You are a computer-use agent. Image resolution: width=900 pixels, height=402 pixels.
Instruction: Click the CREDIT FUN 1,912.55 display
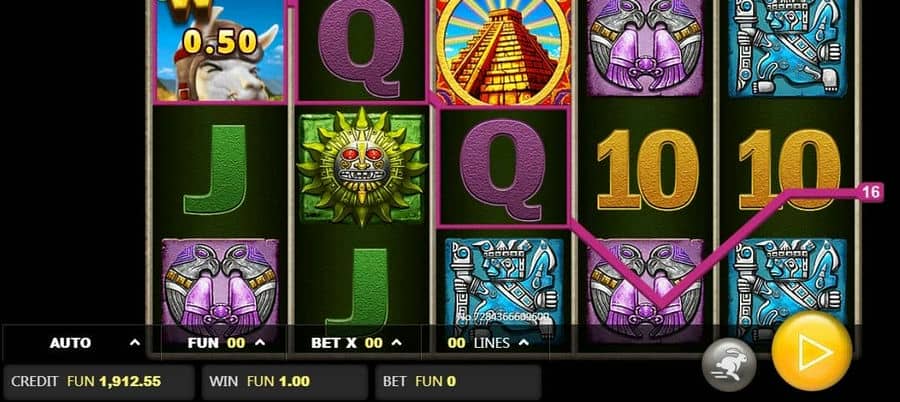(99, 382)
